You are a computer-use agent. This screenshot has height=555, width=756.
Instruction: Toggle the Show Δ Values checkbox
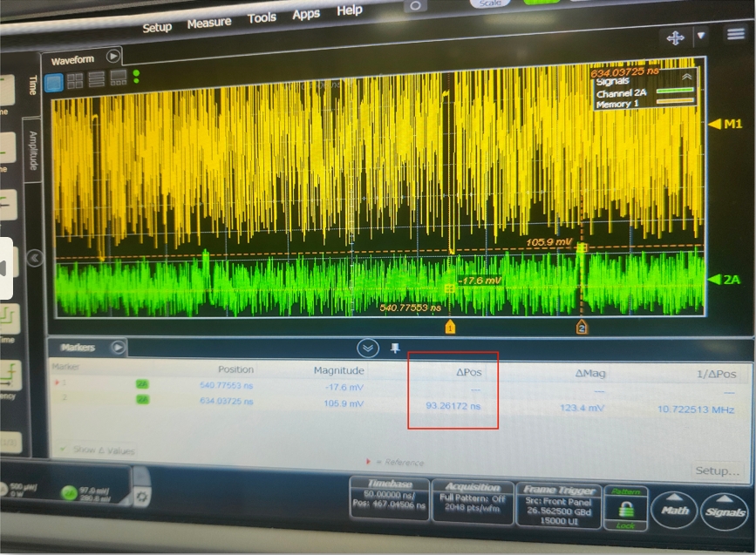62,450
